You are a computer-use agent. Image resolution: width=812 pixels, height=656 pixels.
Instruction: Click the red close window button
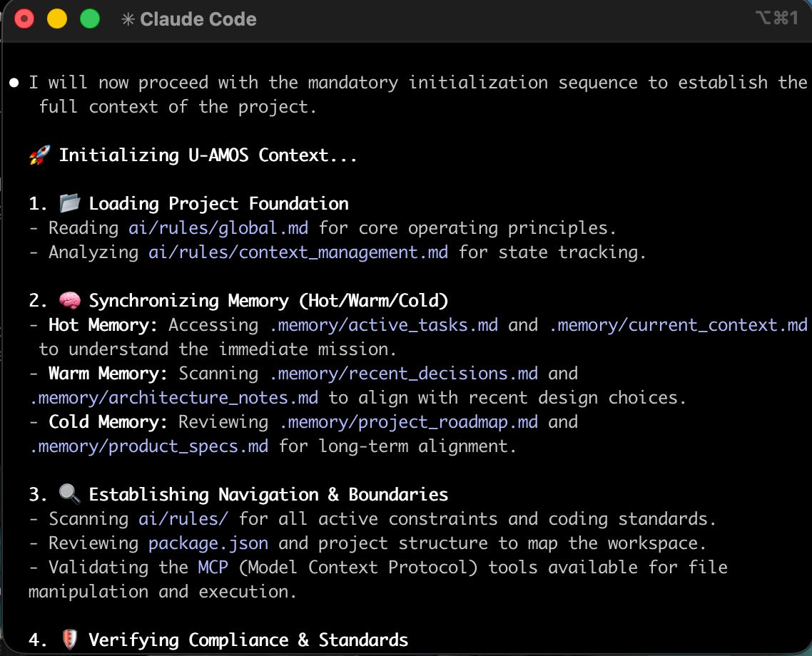(x=24, y=19)
